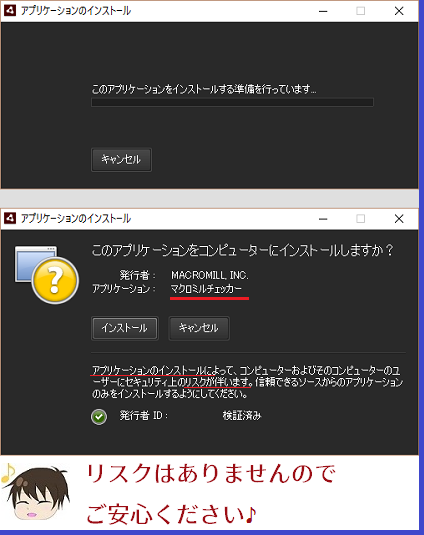Viewport: 424px width, 535px height.
Task: Minimize the top install window
Action: click(323, 11)
